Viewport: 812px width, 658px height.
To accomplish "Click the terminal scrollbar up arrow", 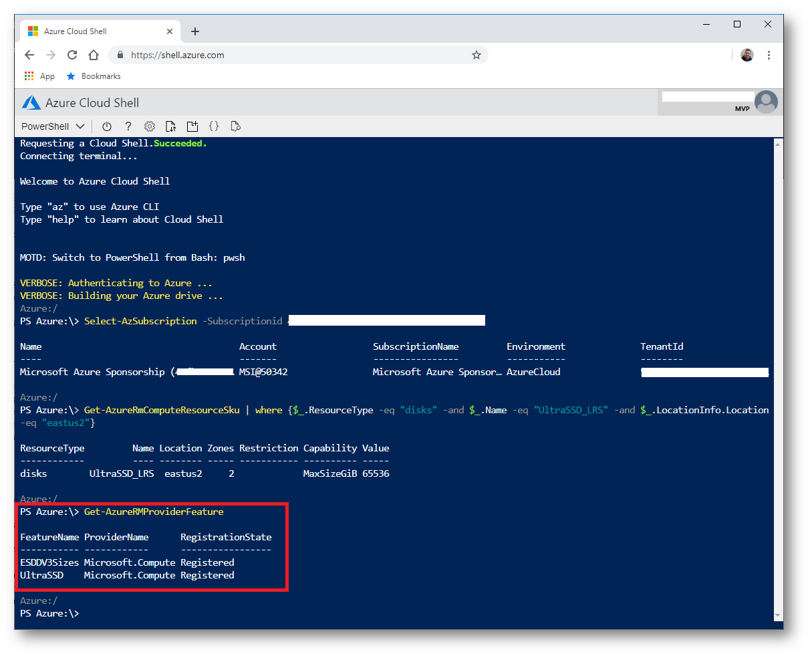I will 778,144.
